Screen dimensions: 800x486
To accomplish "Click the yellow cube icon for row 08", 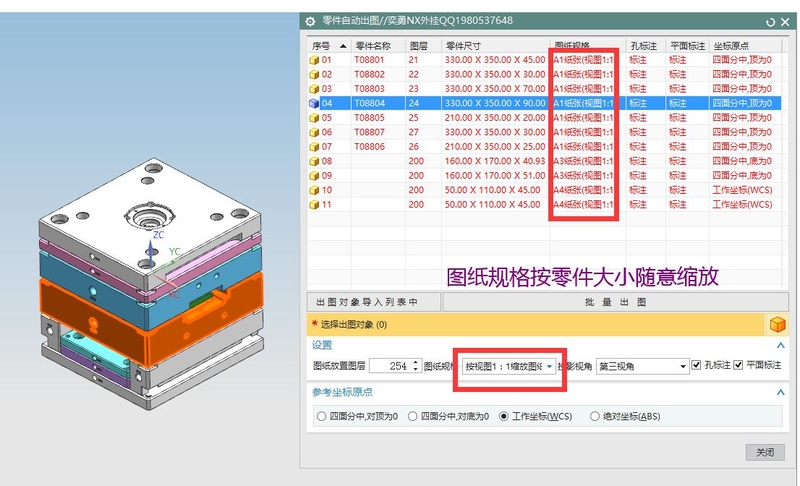I will (x=314, y=161).
